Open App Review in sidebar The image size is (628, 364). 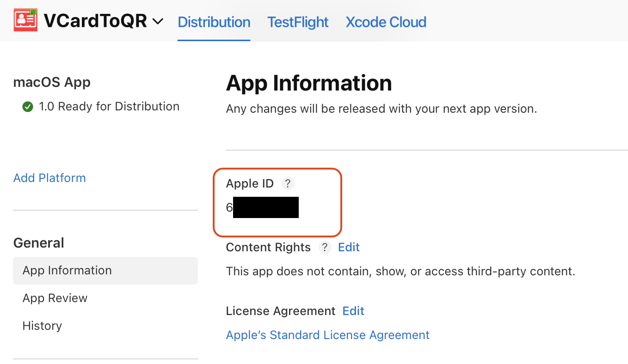pos(55,298)
